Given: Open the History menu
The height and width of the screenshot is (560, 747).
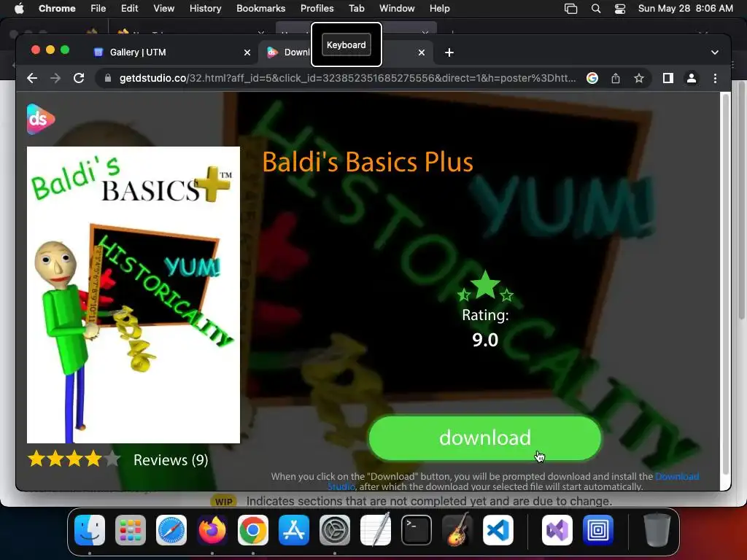Looking at the screenshot, I should point(205,8).
